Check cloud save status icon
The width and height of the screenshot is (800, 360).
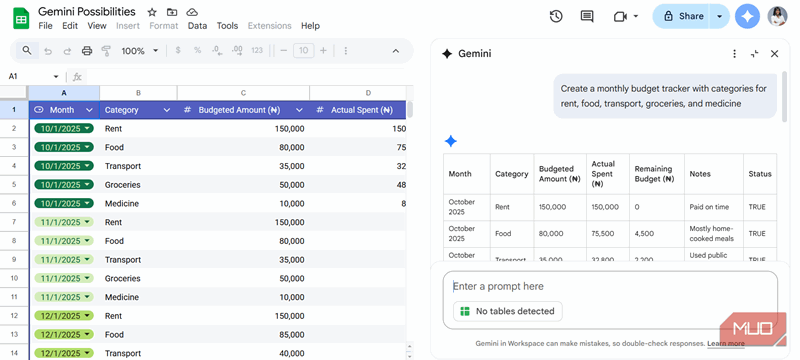192,12
